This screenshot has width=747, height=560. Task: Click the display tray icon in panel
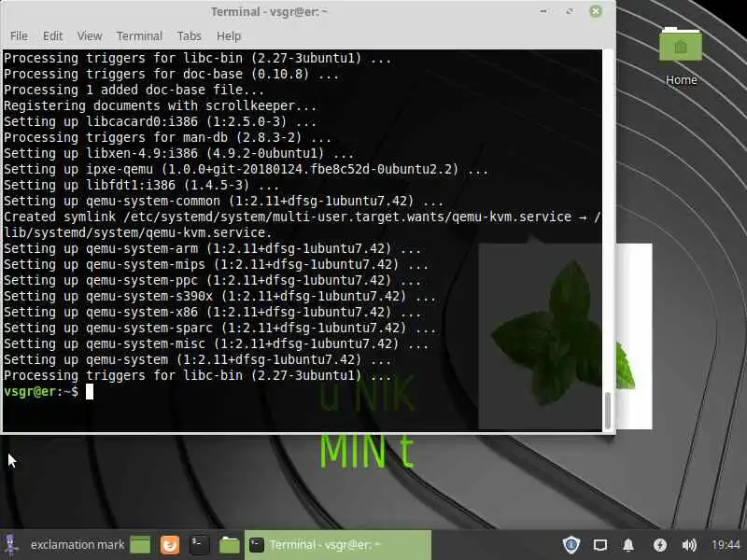pyautogui.click(x=600, y=545)
